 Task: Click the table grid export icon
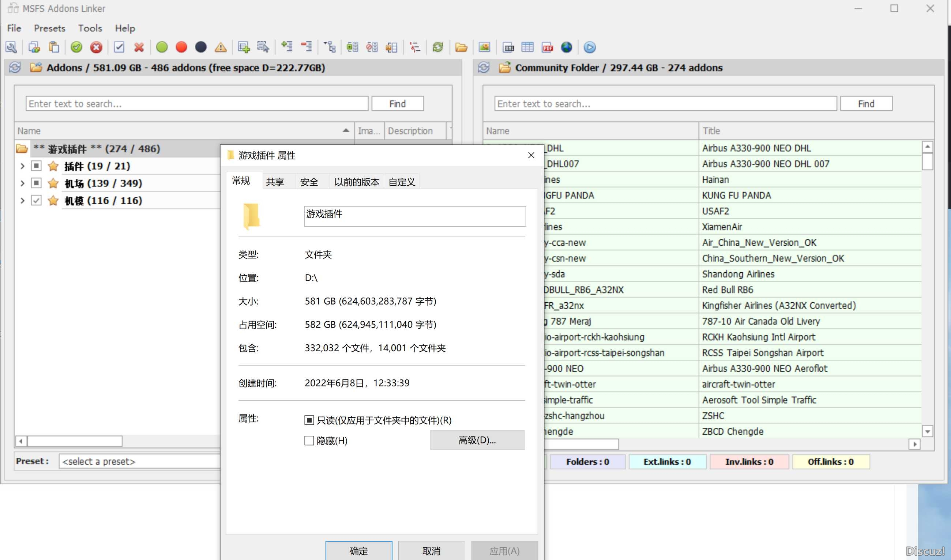point(527,47)
